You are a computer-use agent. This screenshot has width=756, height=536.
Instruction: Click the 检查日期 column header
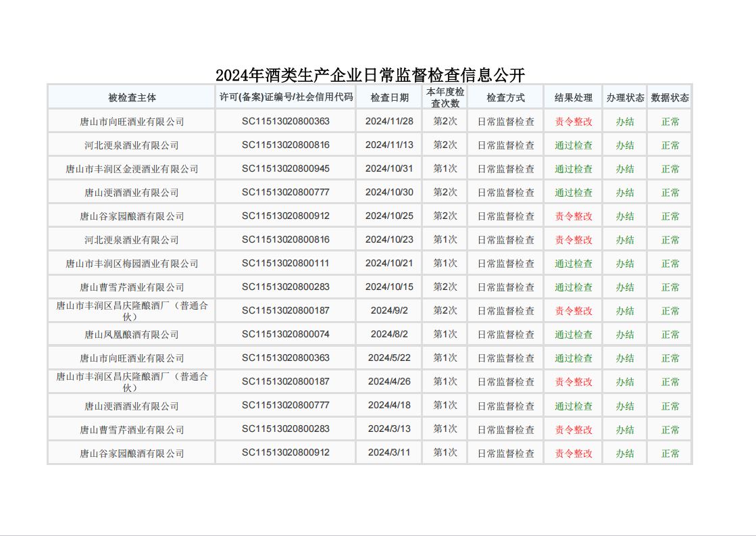click(x=389, y=97)
